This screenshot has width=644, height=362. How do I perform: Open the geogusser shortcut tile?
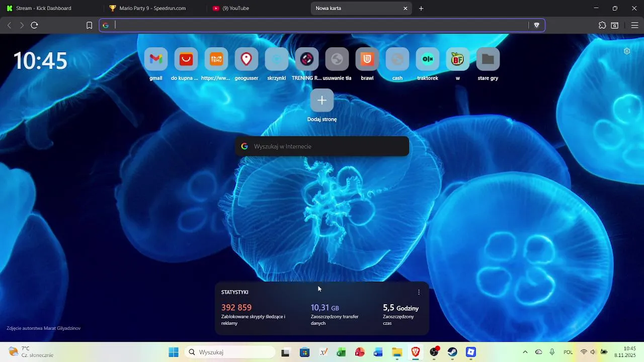247,59
